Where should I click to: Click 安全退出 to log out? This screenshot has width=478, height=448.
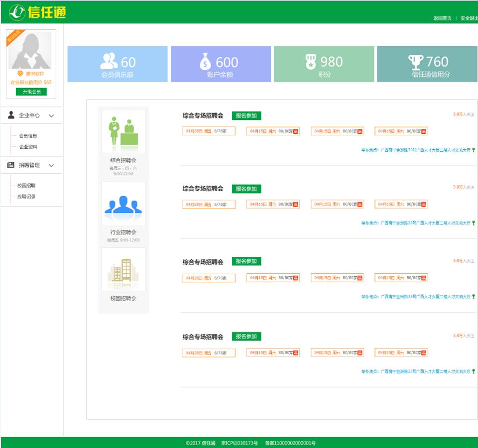coord(469,18)
